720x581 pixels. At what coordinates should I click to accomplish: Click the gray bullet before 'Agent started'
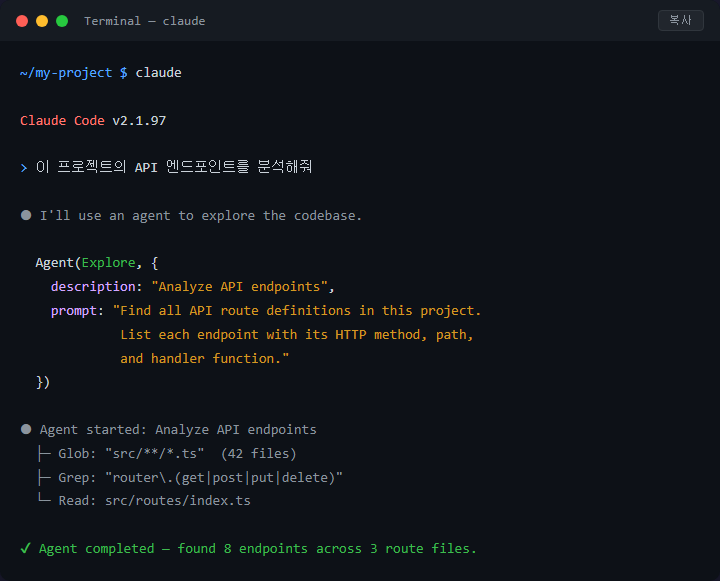pos(26,429)
